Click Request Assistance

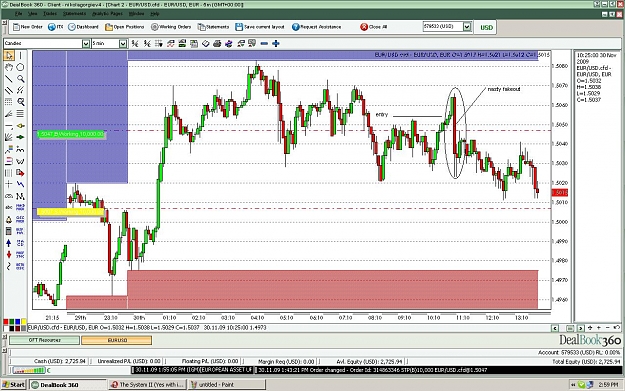(316, 27)
